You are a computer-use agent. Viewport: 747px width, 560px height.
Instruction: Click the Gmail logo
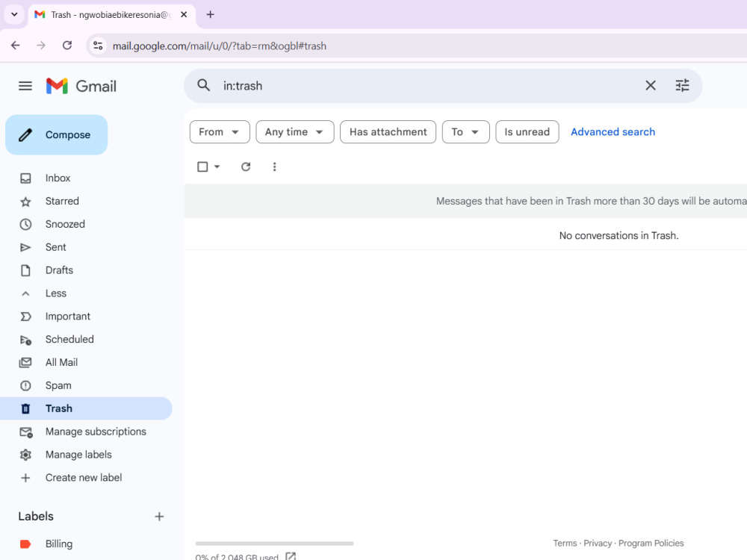tap(81, 86)
